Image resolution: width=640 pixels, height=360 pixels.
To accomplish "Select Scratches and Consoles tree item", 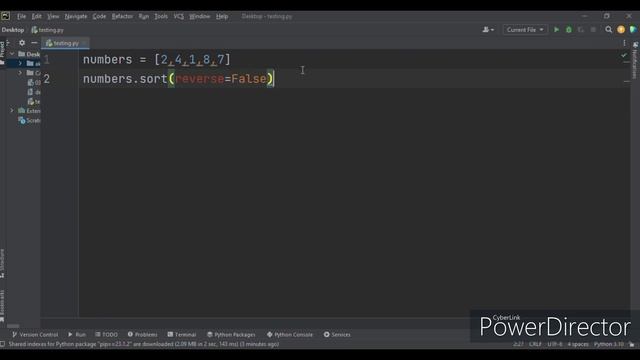I will 29,120.
